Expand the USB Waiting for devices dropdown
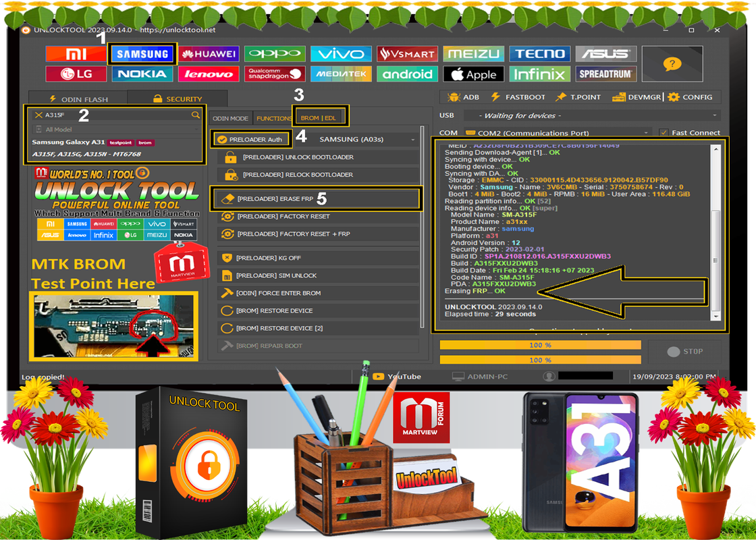 [x=591, y=115]
